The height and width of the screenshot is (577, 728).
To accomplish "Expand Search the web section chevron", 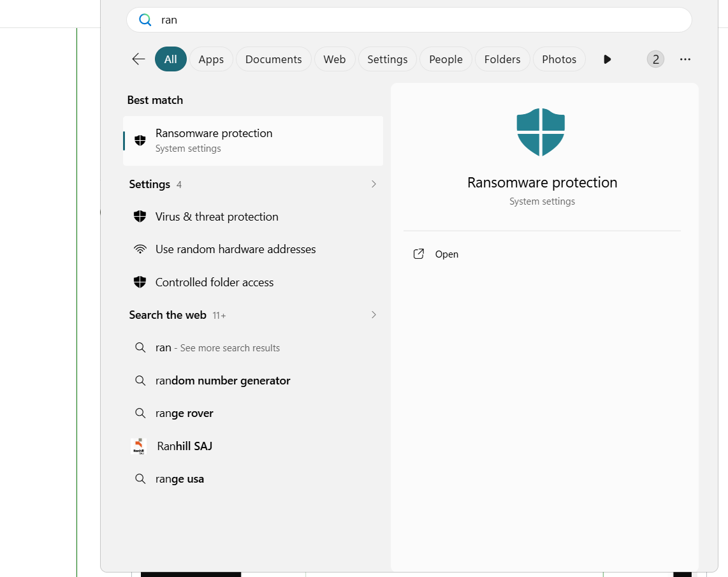I will [x=374, y=315].
